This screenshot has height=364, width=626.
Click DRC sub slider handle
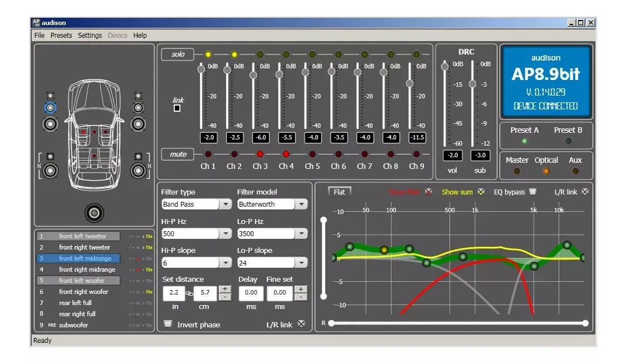(x=472, y=84)
